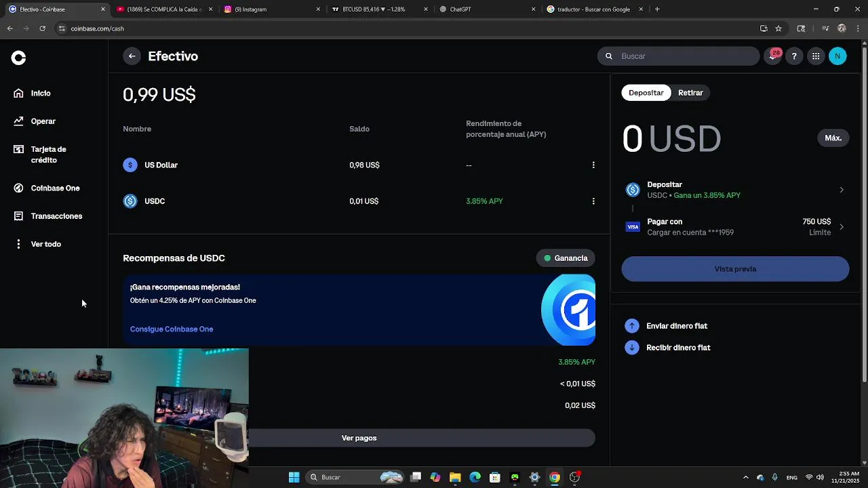
Task: Click the Visa card icon
Action: point(633,227)
